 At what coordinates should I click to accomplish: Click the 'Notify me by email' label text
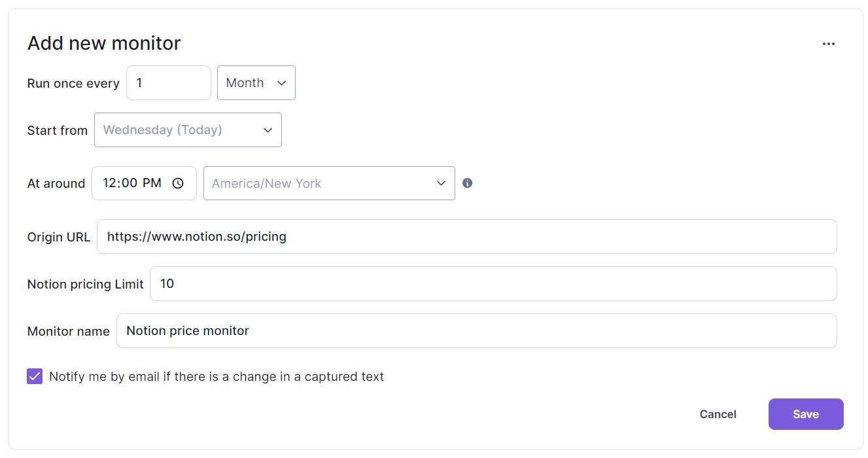217,376
